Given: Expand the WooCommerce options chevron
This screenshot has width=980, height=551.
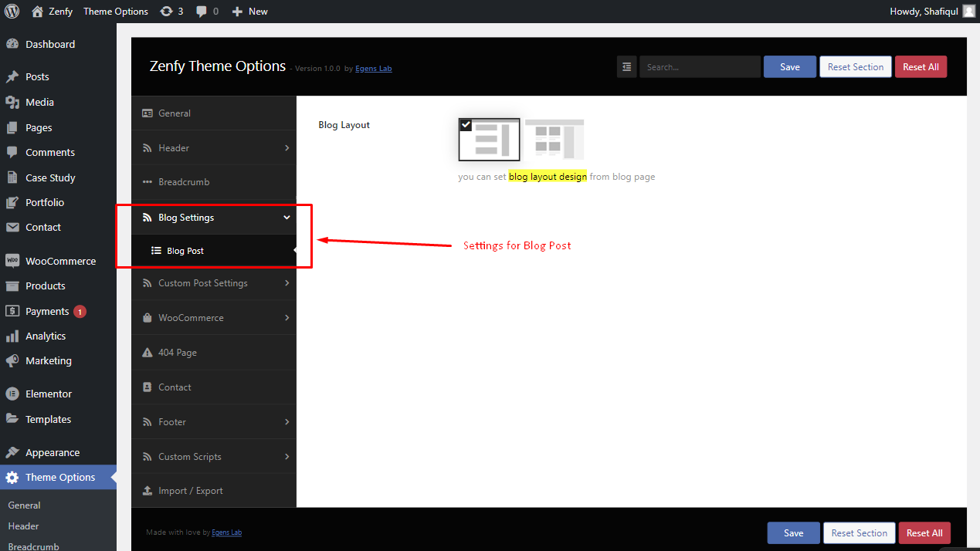Looking at the screenshot, I should [x=287, y=317].
